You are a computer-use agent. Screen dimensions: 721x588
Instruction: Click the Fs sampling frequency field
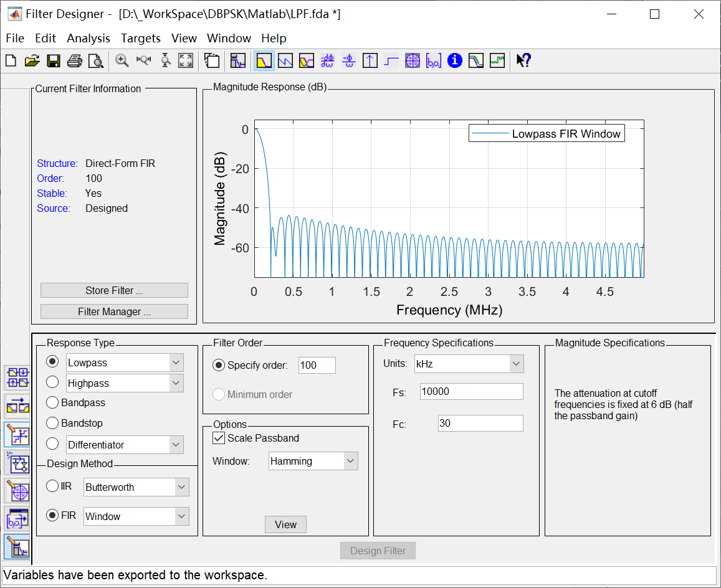click(x=471, y=392)
